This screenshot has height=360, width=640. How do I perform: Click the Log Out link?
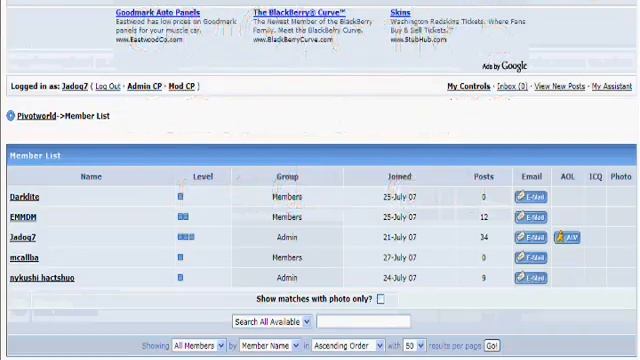108,86
